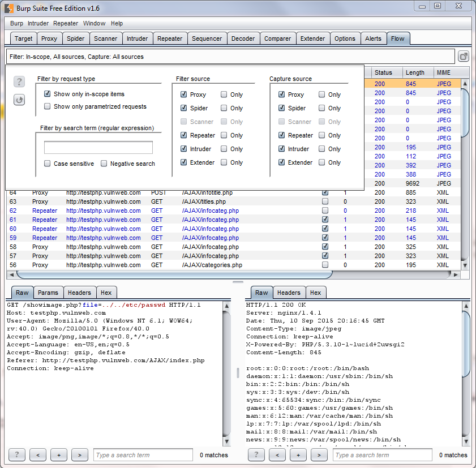Screen dimensions: 476x468
Task: Uncheck Repeater under Capture source
Action: pyautogui.click(x=282, y=135)
